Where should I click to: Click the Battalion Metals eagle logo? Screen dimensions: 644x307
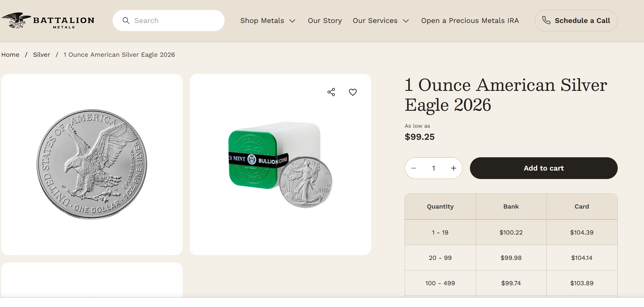click(17, 20)
